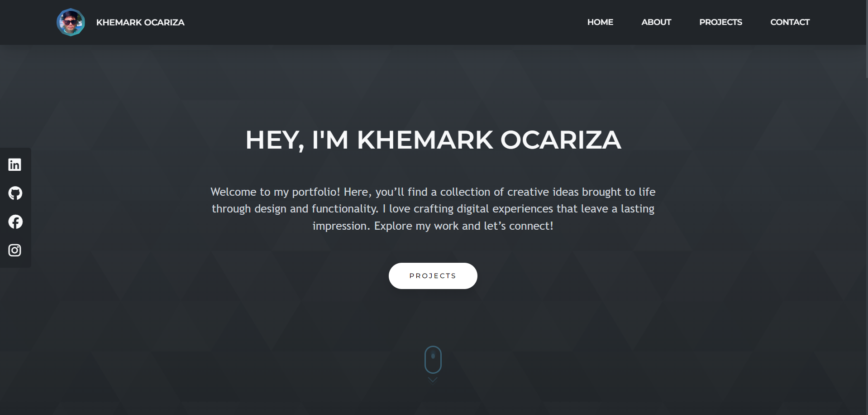The image size is (868, 415).
Task: Go to HOME in navigation bar
Action: (600, 22)
